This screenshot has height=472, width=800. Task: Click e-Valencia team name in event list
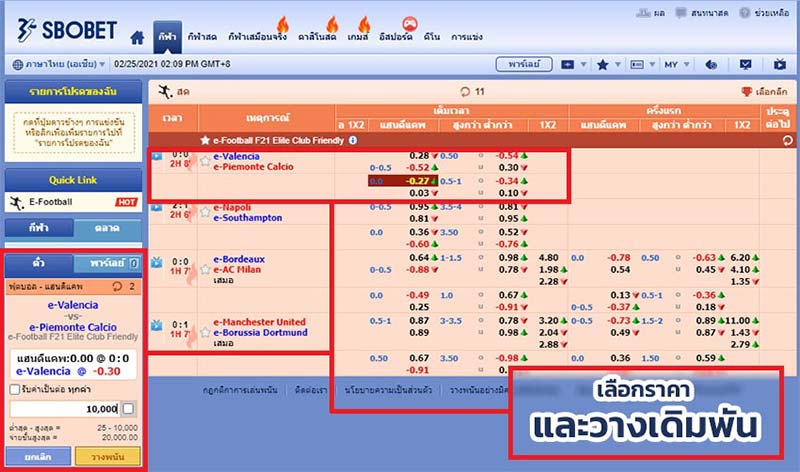236,156
